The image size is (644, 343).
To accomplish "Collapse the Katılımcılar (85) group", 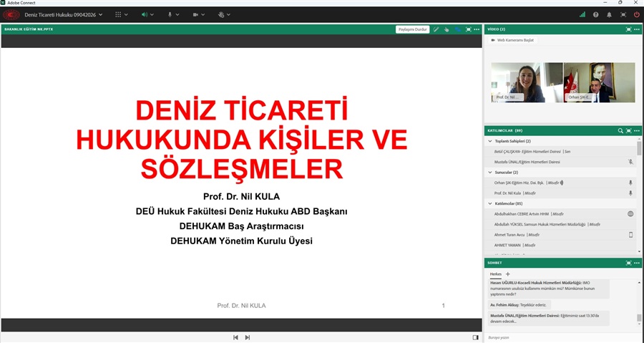I will [x=490, y=203].
